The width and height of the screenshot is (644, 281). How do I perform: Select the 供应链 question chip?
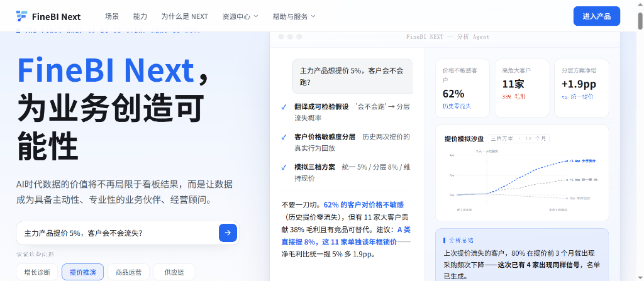click(x=174, y=272)
